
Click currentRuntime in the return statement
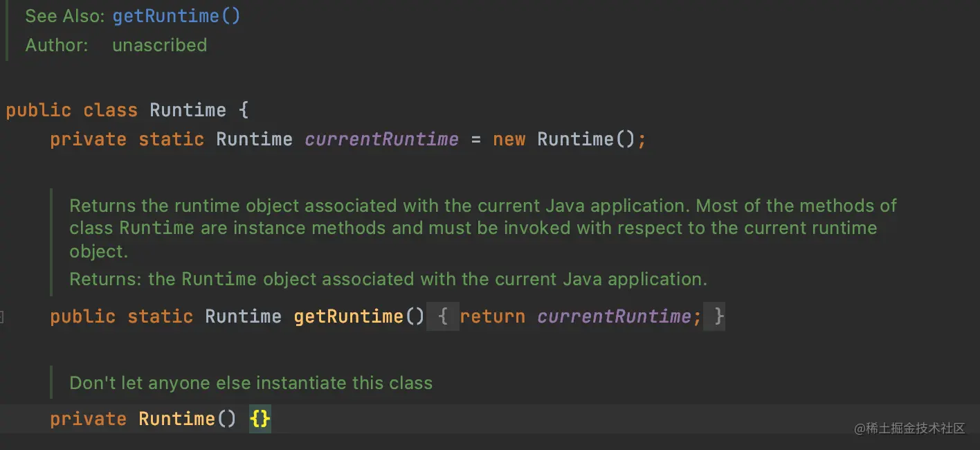[614, 317]
